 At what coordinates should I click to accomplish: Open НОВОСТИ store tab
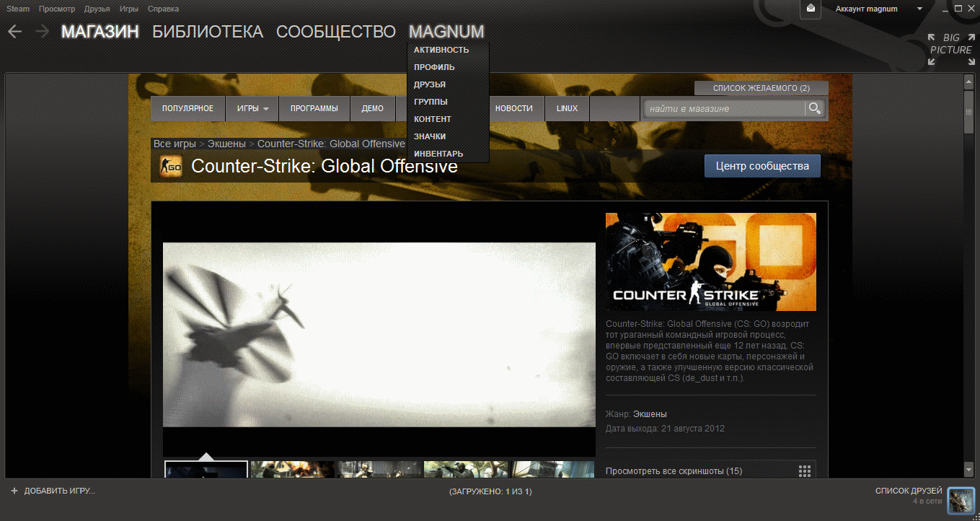pyautogui.click(x=514, y=109)
